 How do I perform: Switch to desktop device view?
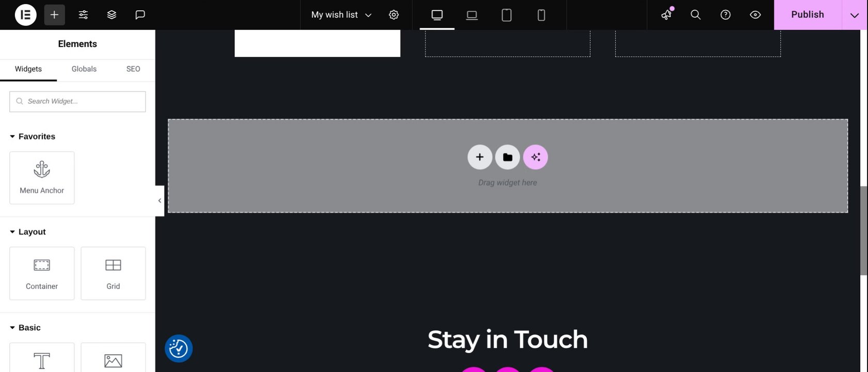(x=437, y=15)
